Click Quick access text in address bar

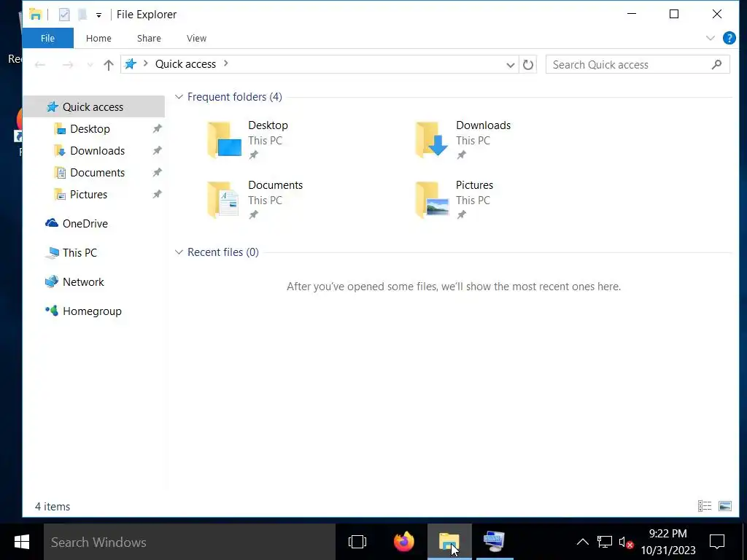tap(185, 64)
